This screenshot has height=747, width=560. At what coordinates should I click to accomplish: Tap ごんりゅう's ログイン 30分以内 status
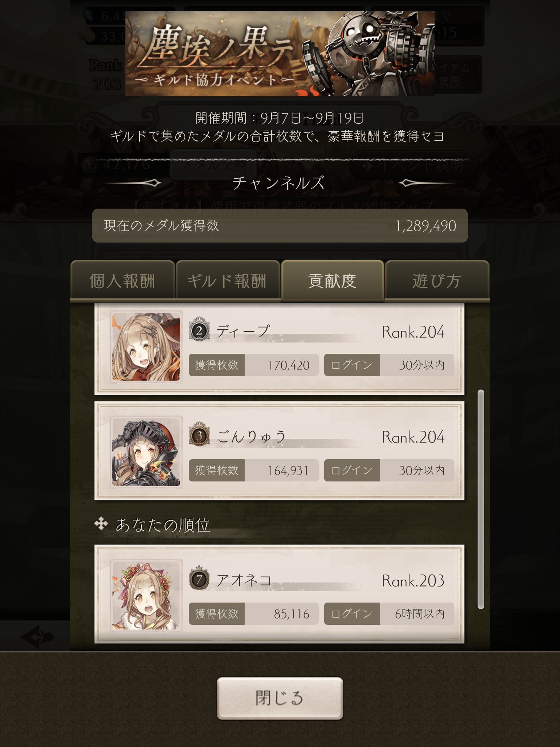(x=389, y=470)
